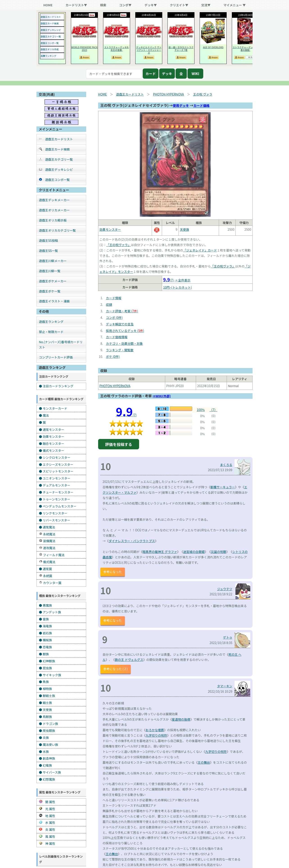Expand the カードリスト▼ navigation dropdown
This screenshot has height=868, width=289.
click(76, 5)
